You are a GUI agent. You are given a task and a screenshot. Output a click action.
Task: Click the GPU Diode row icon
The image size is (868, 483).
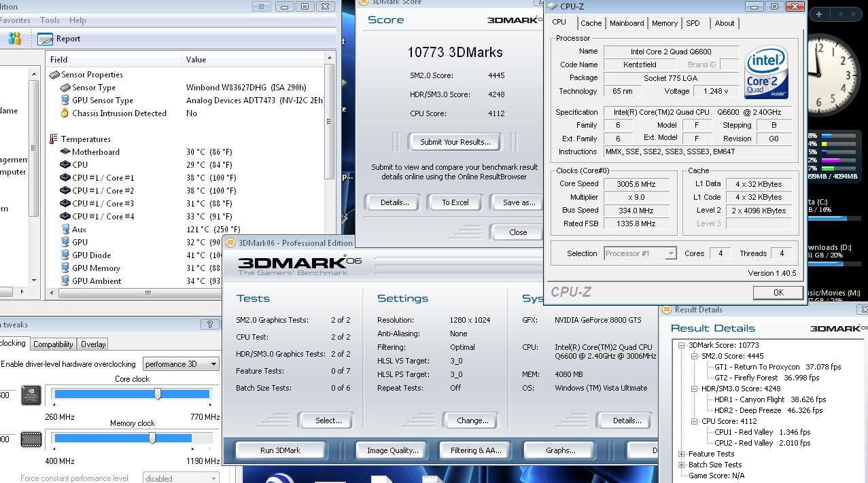pos(65,255)
